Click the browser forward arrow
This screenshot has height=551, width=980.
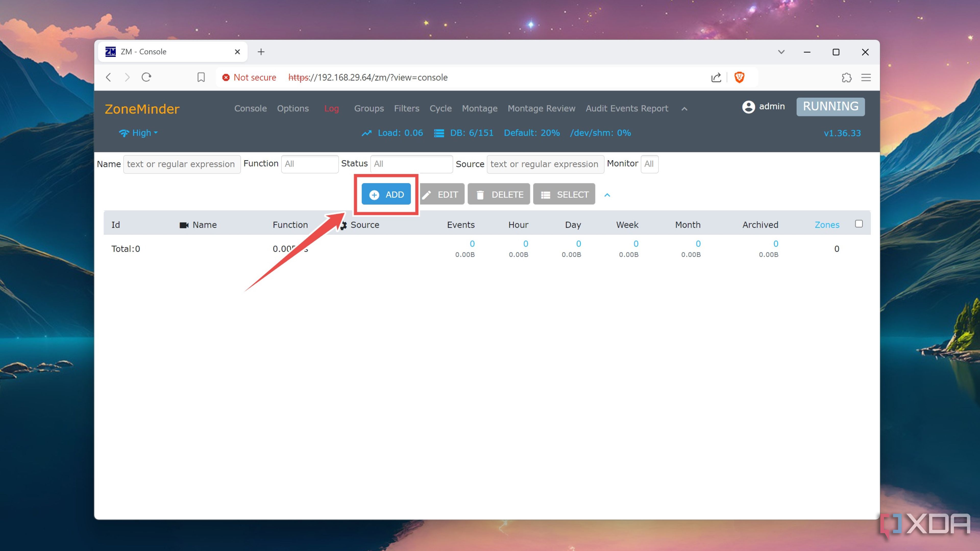[x=127, y=78]
